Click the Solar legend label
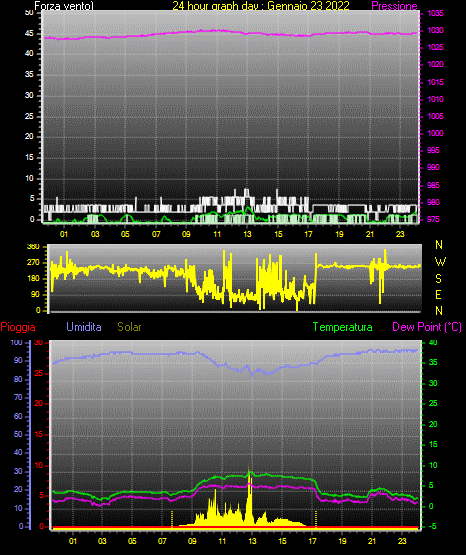The width and height of the screenshot is (466, 555). 129,327
